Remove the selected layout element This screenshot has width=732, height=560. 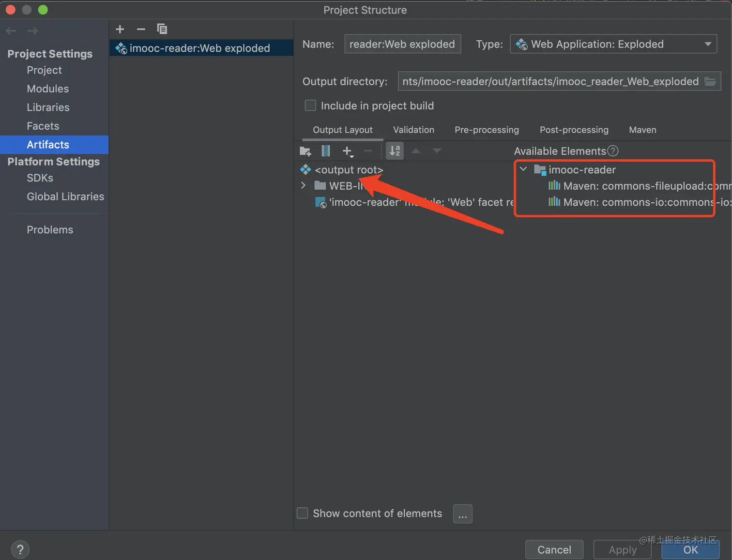pyautogui.click(x=368, y=151)
